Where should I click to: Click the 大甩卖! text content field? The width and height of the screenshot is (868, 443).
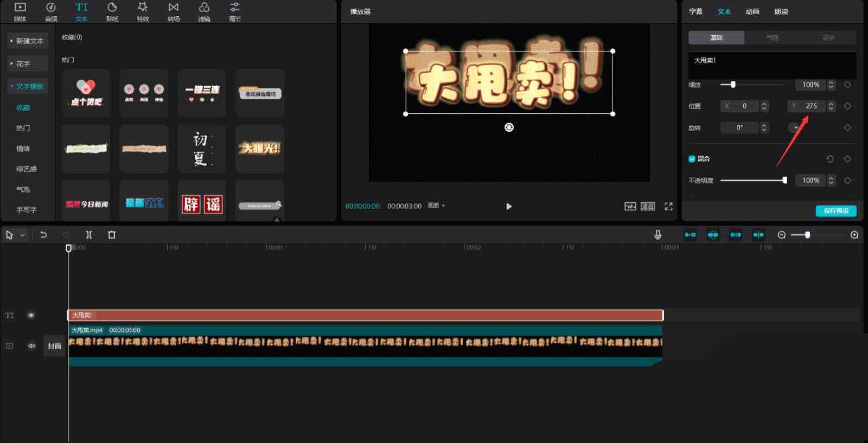pyautogui.click(x=773, y=66)
